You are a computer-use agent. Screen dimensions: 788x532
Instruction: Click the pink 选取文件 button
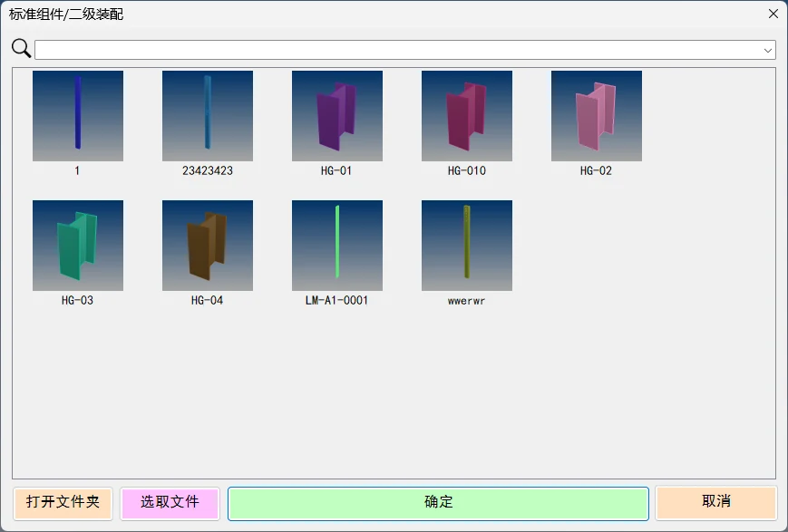[x=170, y=503]
